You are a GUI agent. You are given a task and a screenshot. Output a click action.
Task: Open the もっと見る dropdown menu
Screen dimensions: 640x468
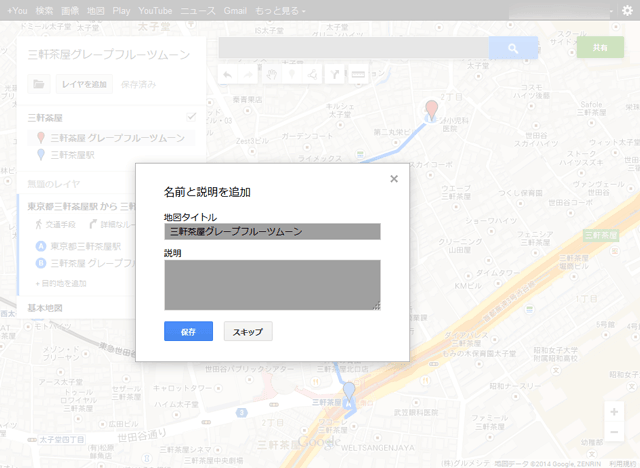click(280, 11)
